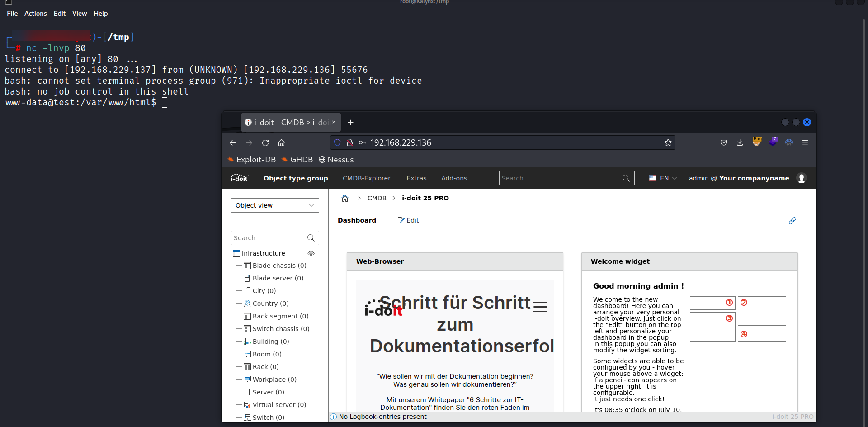
Task: Toggle the visibility eye next to Infrastructure
Action: (311, 253)
